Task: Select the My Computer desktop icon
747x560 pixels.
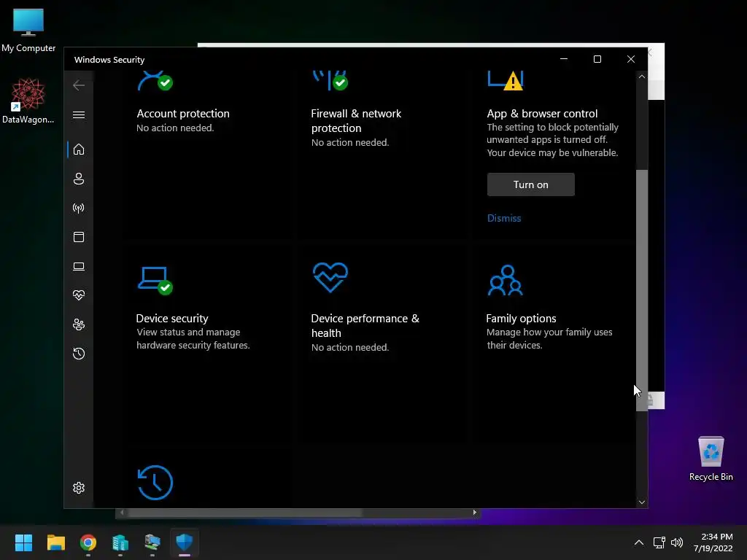Action: [28, 31]
